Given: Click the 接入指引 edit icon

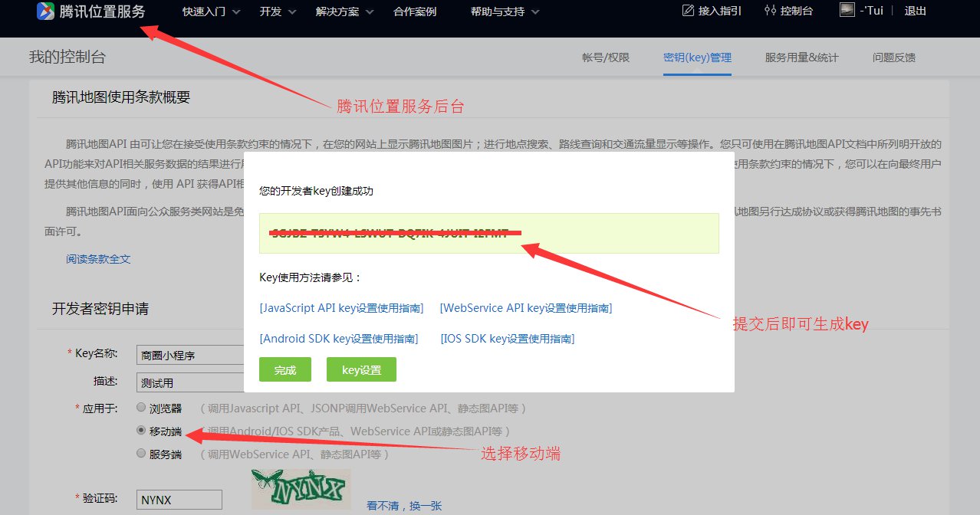Looking at the screenshot, I should pyautogui.click(x=688, y=11).
